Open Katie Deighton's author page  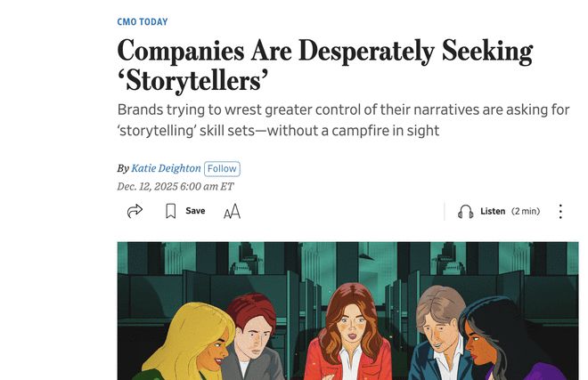166,168
